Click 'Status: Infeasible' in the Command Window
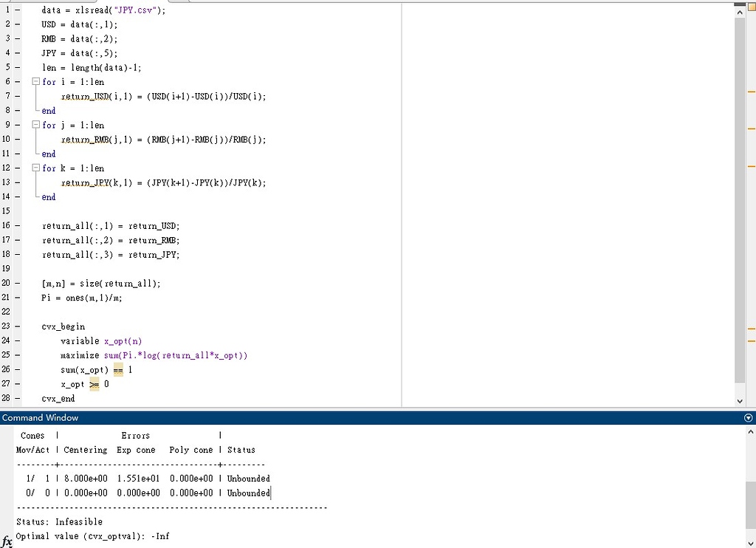The width and height of the screenshot is (756, 548). point(59,521)
